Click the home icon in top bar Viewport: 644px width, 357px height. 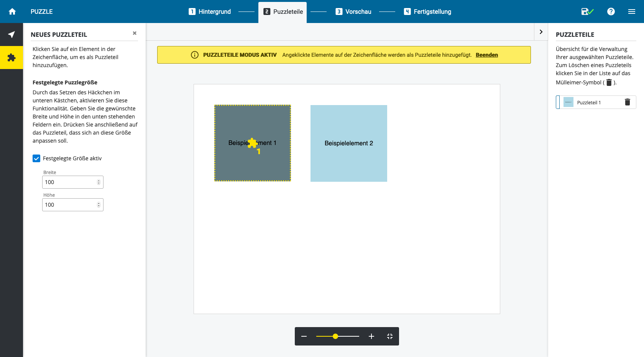coord(12,12)
